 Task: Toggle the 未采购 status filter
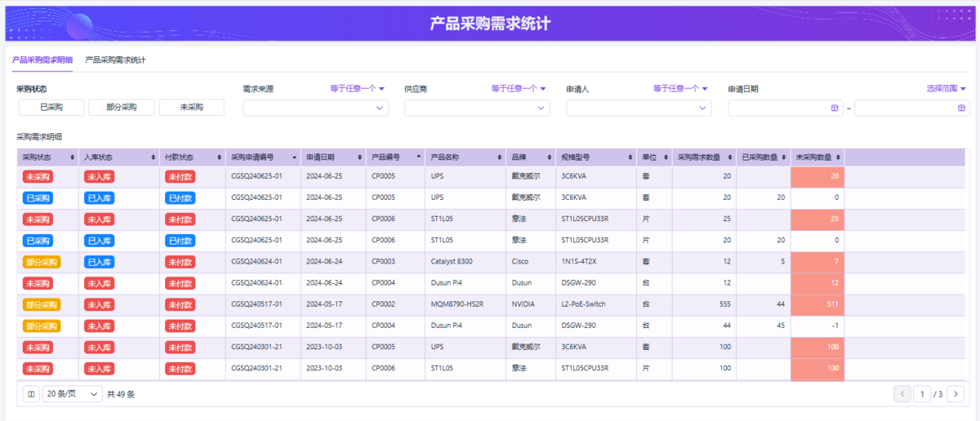click(191, 108)
